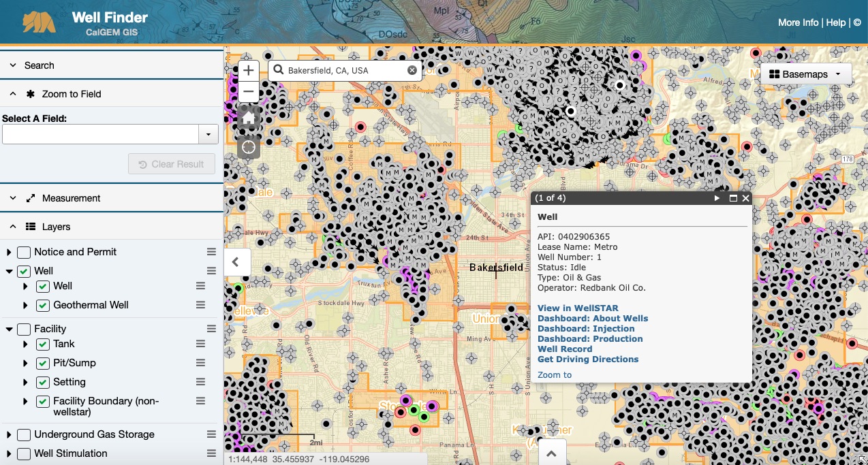Image resolution: width=868 pixels, height=465 pixels.
Task: Enable the Underground Gas Storage checkbox
Action: coord(24,434)
